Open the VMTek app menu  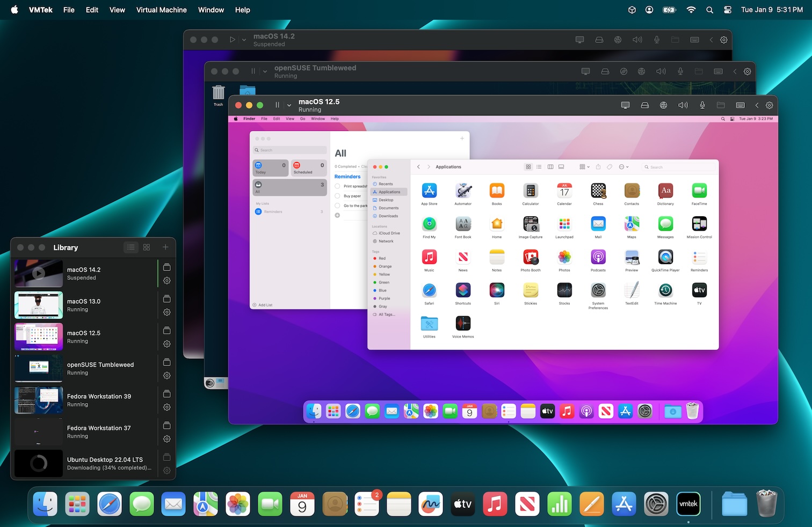coord(41,10)
